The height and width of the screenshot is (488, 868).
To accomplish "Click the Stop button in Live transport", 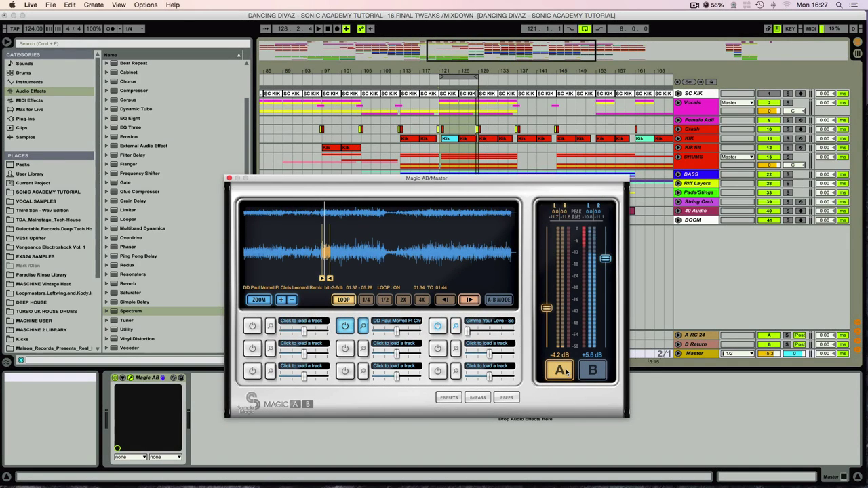I will (328, 28).
